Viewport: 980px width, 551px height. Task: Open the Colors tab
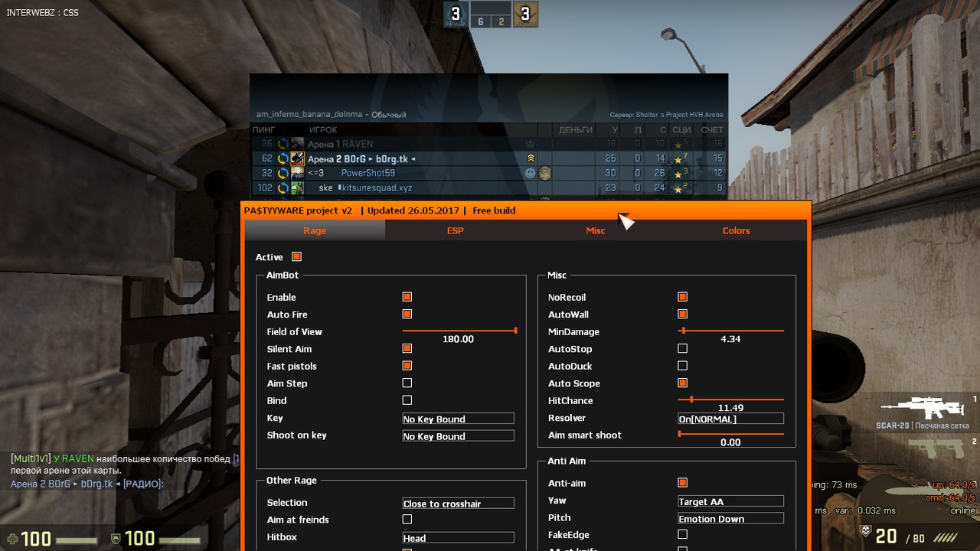pyautogui.click(x=735, y=230)
